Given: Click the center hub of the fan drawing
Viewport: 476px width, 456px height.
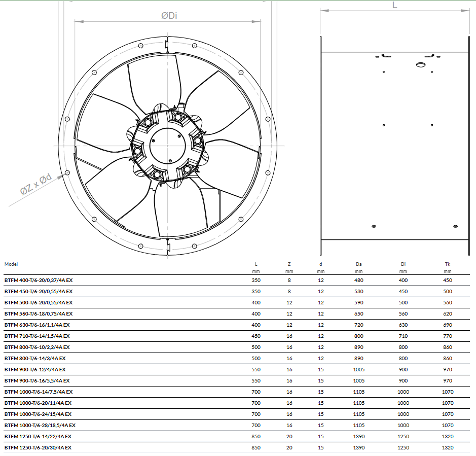Looking at the screenshot, I should click(x=167, y=145).
